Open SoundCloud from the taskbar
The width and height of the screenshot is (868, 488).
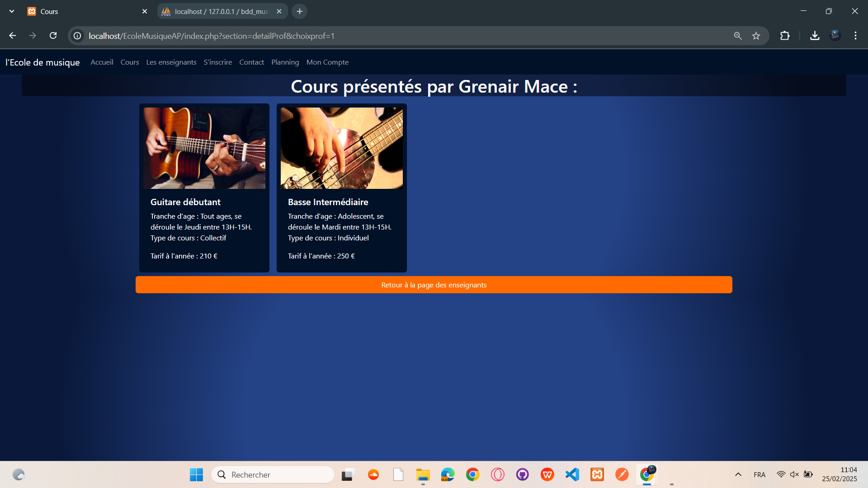[x=373, y=474]
